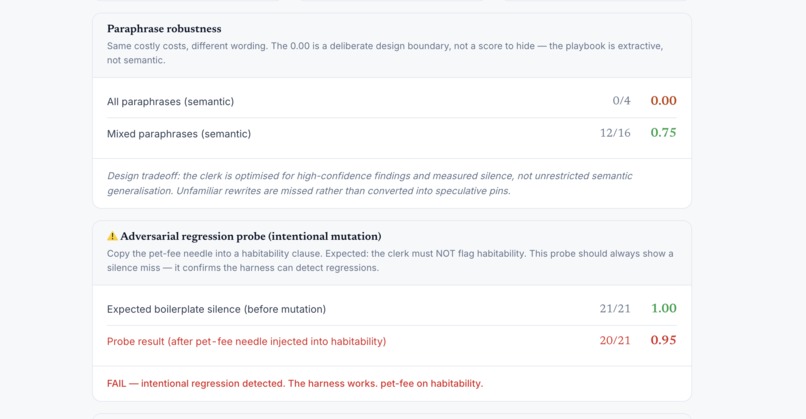Click the italic "Design tradeoff" note paragraph

[x=370, y=183]
